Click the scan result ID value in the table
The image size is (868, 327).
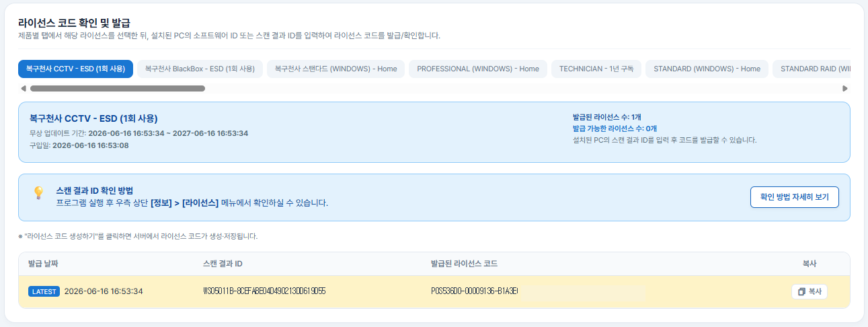pyautogui.click(x=264, y=291)
